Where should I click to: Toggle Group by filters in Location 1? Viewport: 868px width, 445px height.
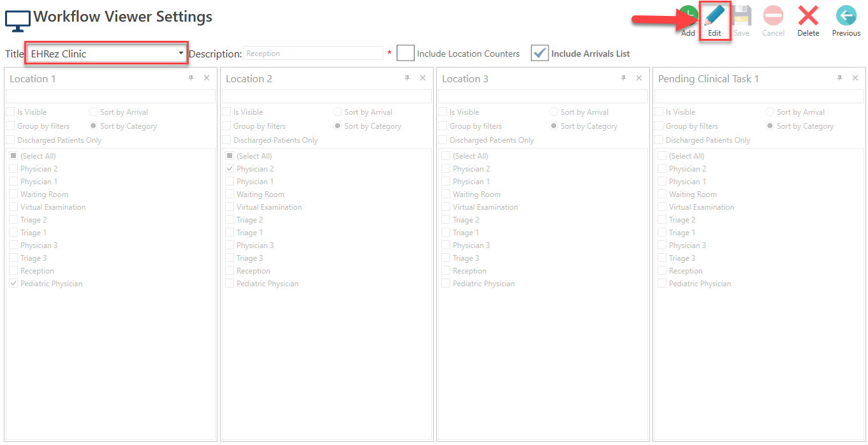(x=10, y=126)
